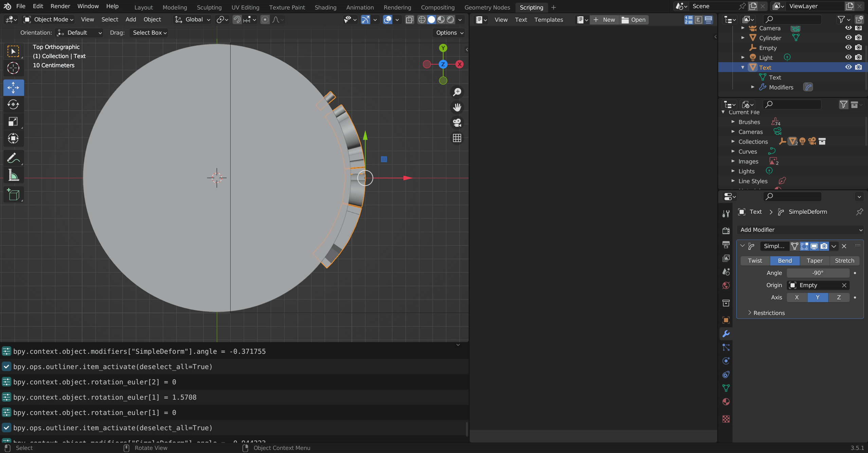Viewport: 868px width, 453px height.
Task: Open the Global transform orientation dropdown
Action: click(x=192, y=20)
